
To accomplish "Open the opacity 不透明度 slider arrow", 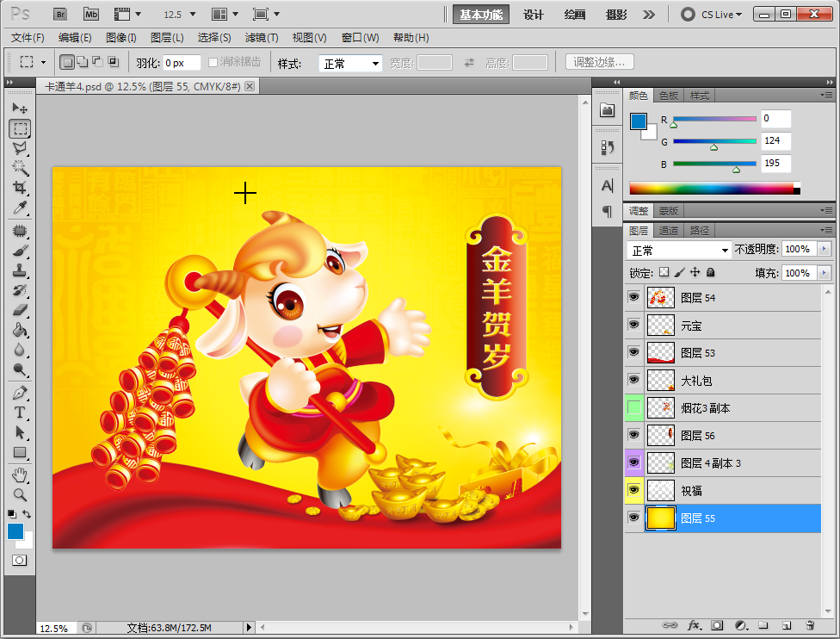I will point(824,249).
